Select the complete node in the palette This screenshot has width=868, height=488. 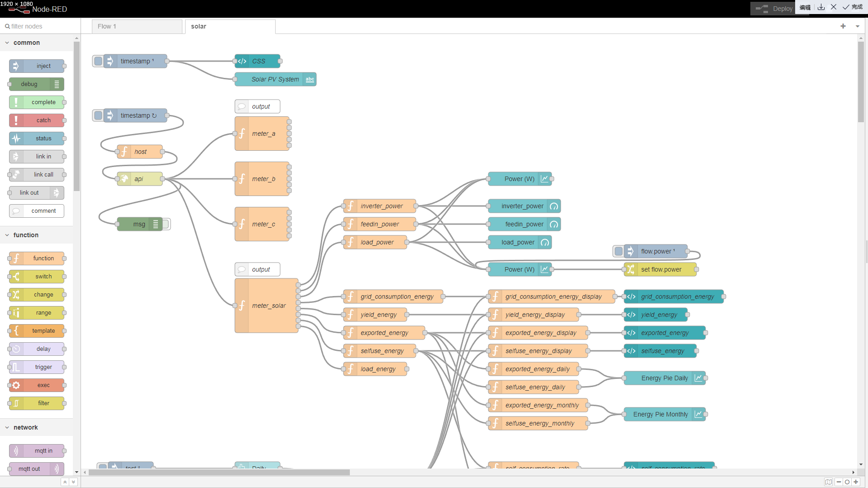37,102
